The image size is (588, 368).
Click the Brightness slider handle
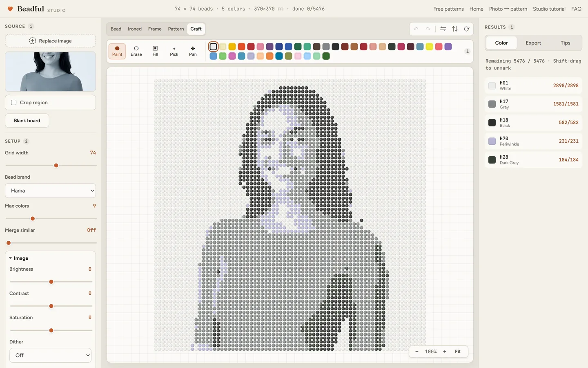pos(51,282)
